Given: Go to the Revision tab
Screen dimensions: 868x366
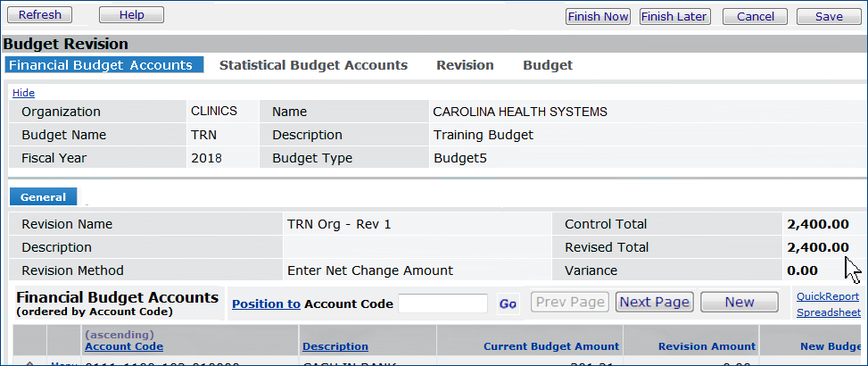Looking at the screenshot, I should pyautogui.click(x=465, y=65).
